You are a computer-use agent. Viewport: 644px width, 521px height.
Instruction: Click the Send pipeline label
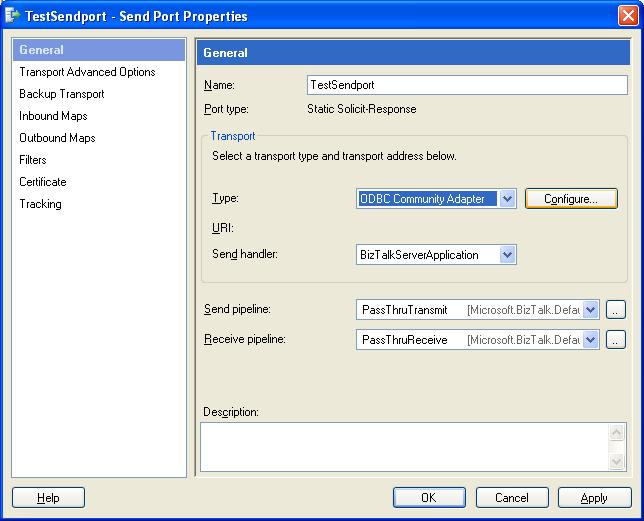(x=237, y=309)
